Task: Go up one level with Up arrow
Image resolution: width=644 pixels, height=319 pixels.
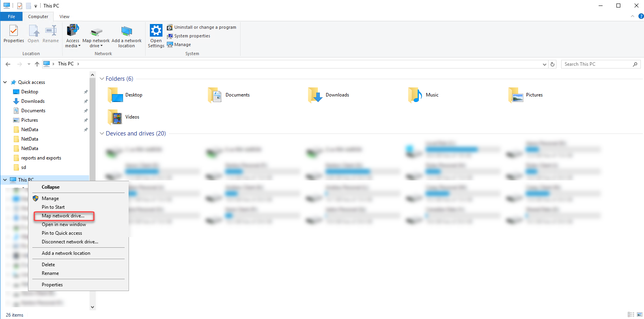Action: click(x=37, y=64)
